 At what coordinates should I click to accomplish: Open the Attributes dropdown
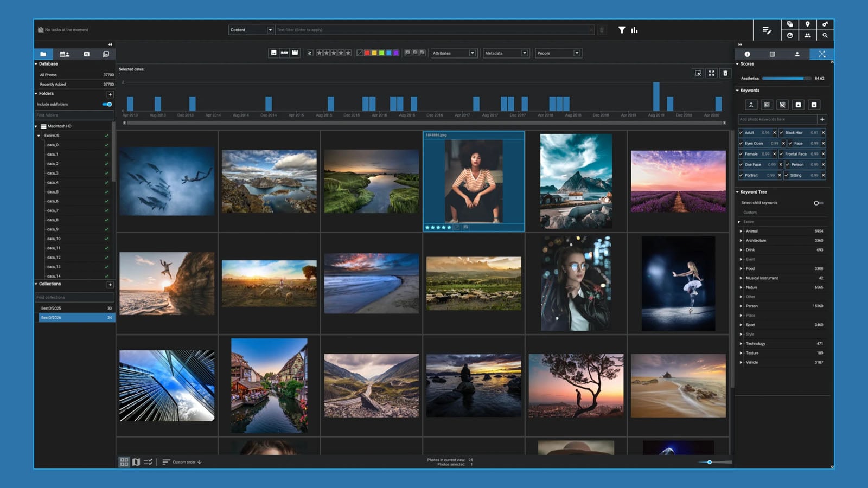coord(454,53)
